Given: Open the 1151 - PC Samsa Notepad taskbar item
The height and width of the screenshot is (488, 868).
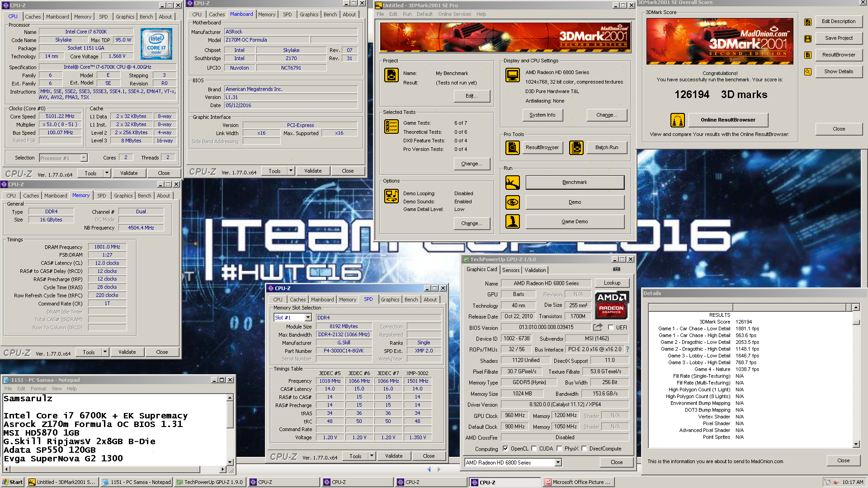Looking at the screenshot, I should tap(137, 482).
